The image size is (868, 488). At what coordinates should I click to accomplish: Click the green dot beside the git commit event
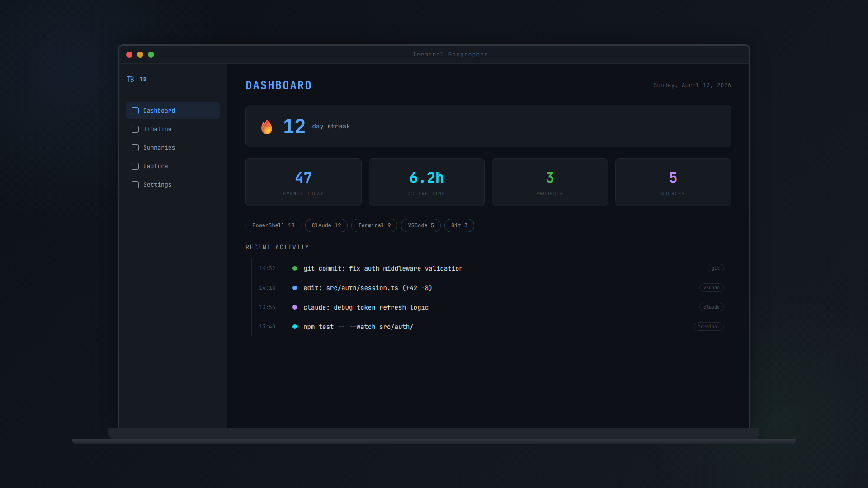(x=294, y=268)
